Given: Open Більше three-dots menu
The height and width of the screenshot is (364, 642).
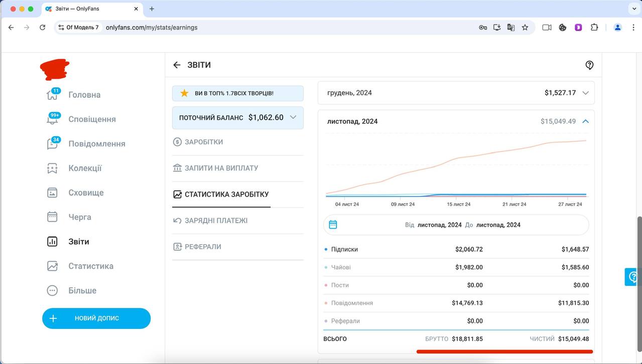Looking at the screenshot, I should click(52, 291).
